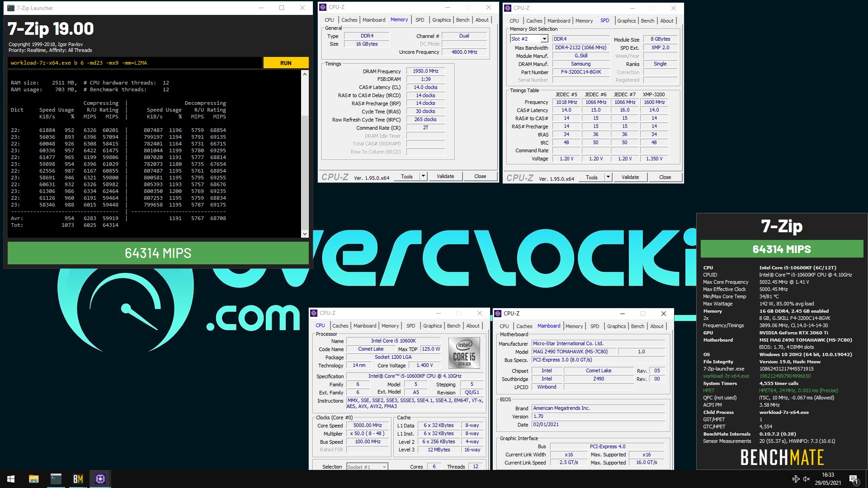The image size is (868, 488).
Task: Open About tab in SPD window
Action: [667, 21]
